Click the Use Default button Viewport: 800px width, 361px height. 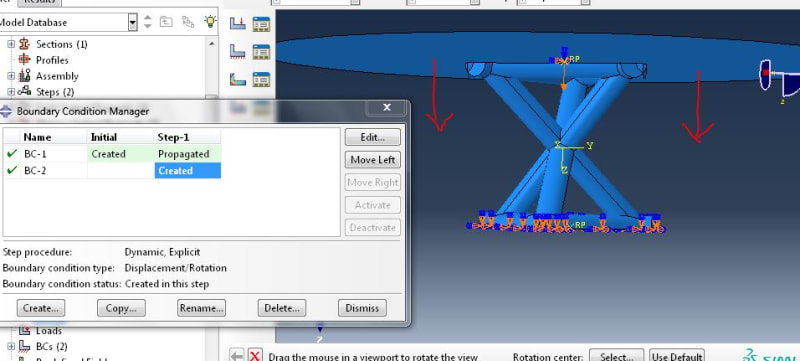[677, 356]
